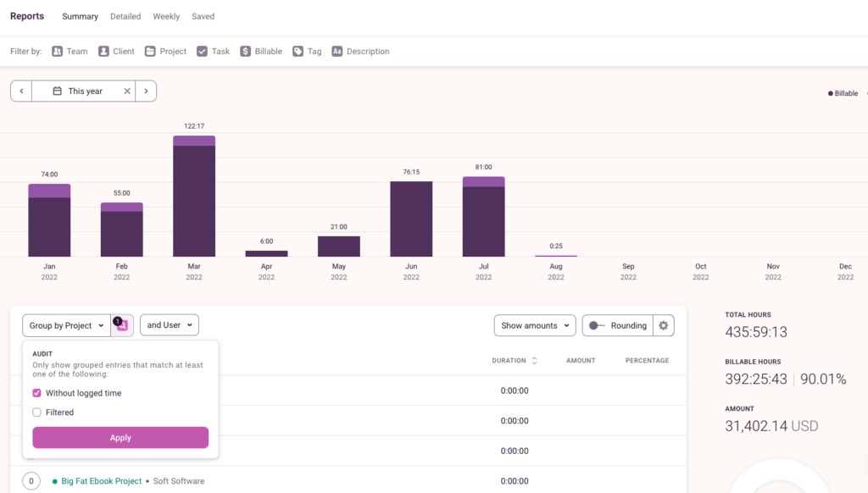Open the Team filter
Image resolution: width=868 pixels, height=493 pixels.
[x=69, y=51]
